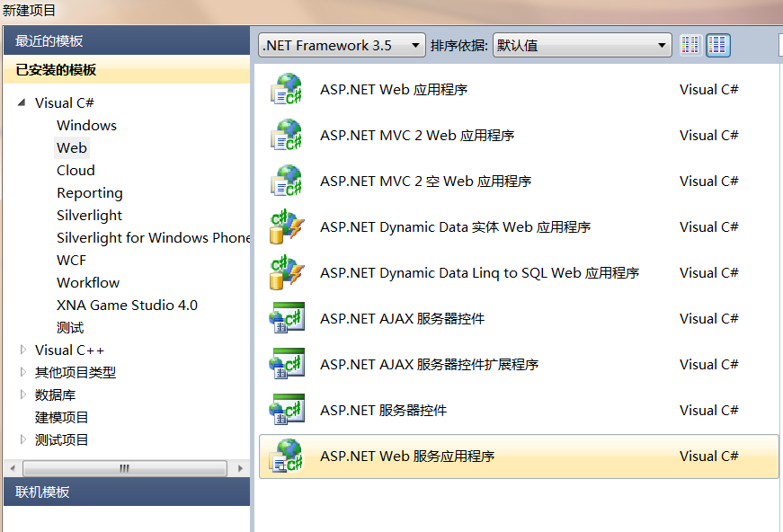
Task: Click the Dynamic Data Linq to SQL icon
Action: pos(287,273)
